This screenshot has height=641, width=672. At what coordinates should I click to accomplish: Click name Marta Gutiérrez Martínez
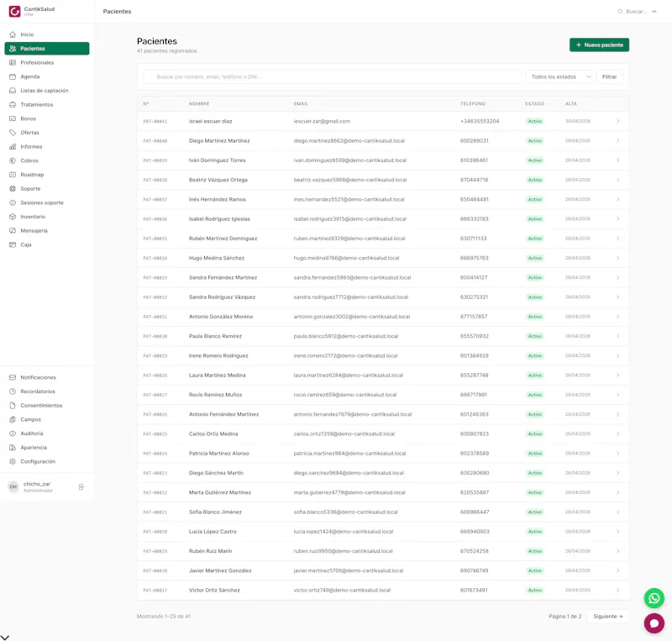220,492
